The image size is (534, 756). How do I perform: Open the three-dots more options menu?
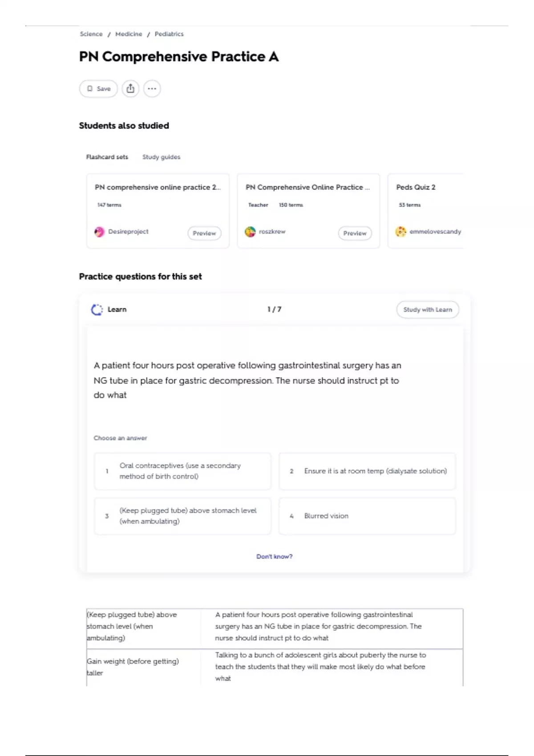pos(152,88)
